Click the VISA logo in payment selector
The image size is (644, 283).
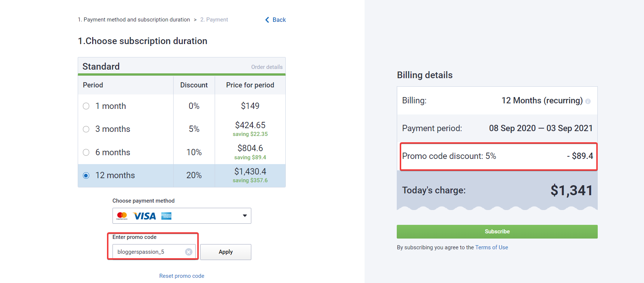point(145,216)
